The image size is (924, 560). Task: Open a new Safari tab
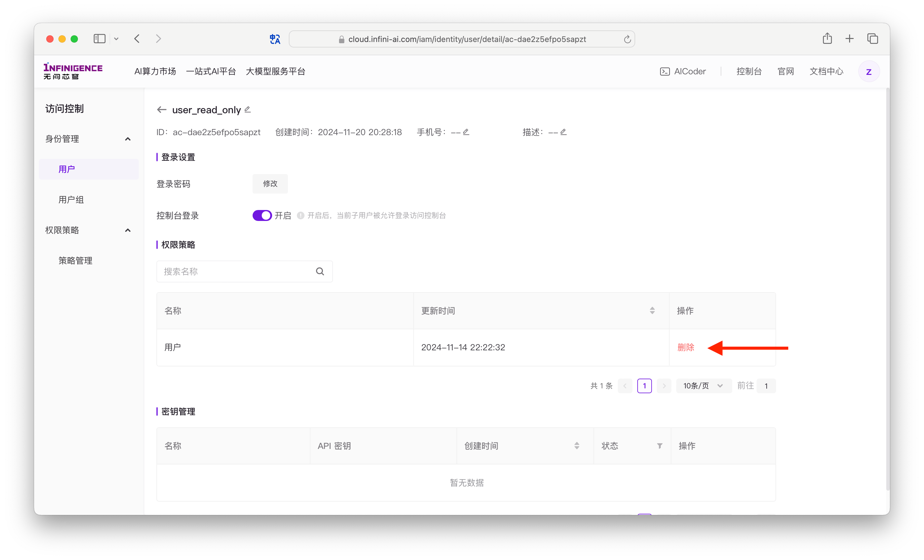(x=849, y=38)
